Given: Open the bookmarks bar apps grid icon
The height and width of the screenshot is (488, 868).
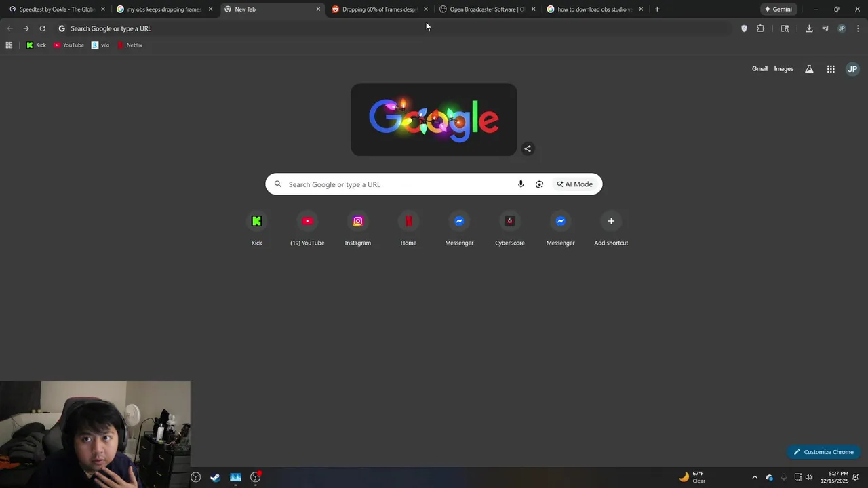Looking at the screenshot, I should [9, 45].
